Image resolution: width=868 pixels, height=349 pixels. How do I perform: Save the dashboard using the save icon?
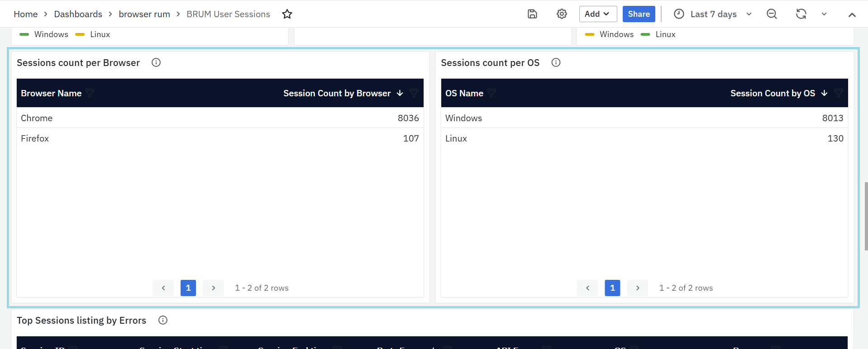coord(532,14)
